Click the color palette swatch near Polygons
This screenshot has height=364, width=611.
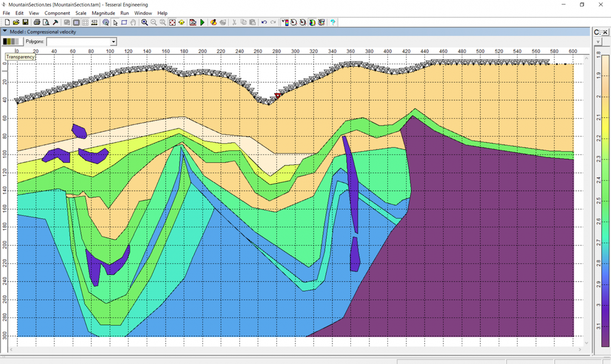click(x=12, y=42)
